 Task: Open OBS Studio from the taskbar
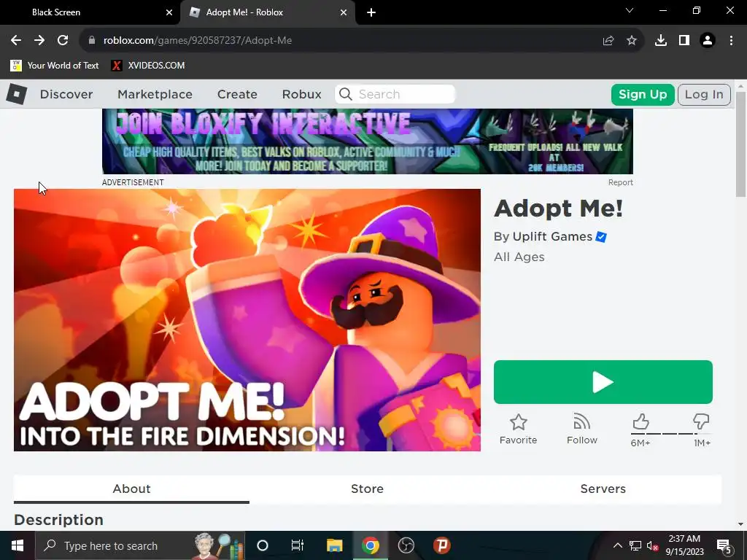(406, 545)
